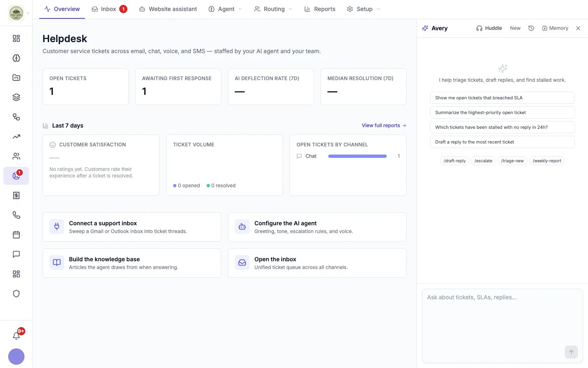Click the shield sidebar icon
The image size is (588, 368).
click(16, 294)
